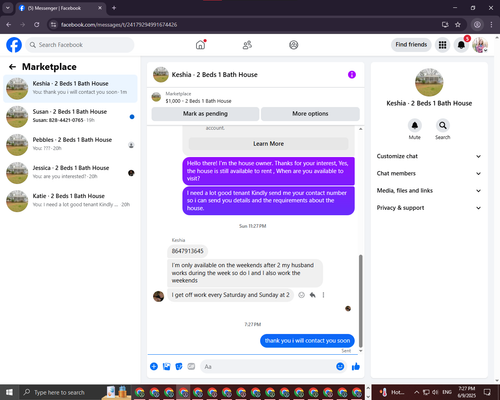
Task: Click the Mark as pending button
Action: click(205, 114)
